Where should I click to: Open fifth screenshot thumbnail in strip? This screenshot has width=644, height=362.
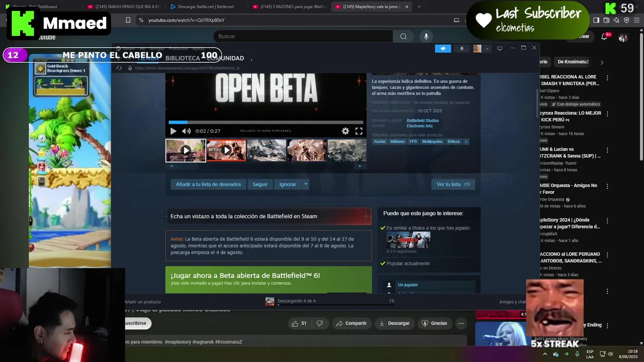(347, 150)
